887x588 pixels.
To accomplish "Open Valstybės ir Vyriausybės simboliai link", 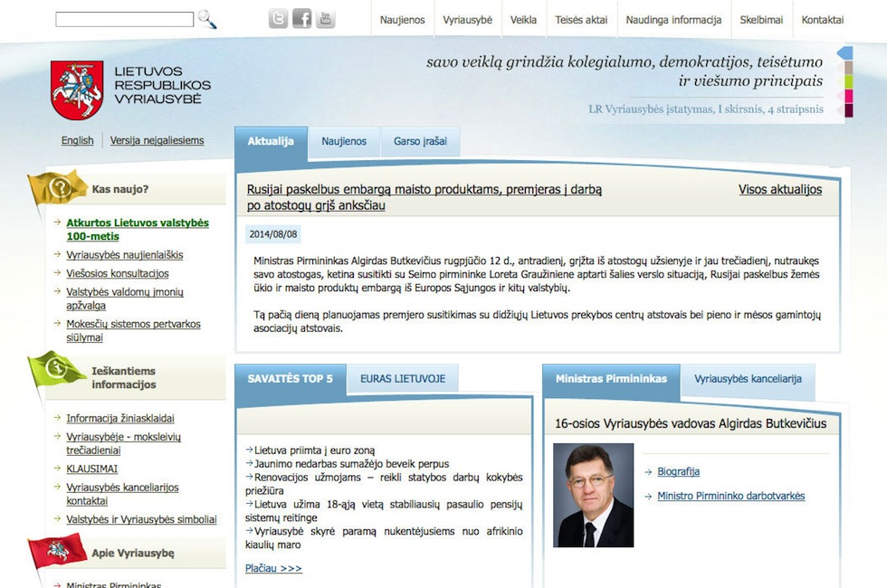I will tap(141, 519).
